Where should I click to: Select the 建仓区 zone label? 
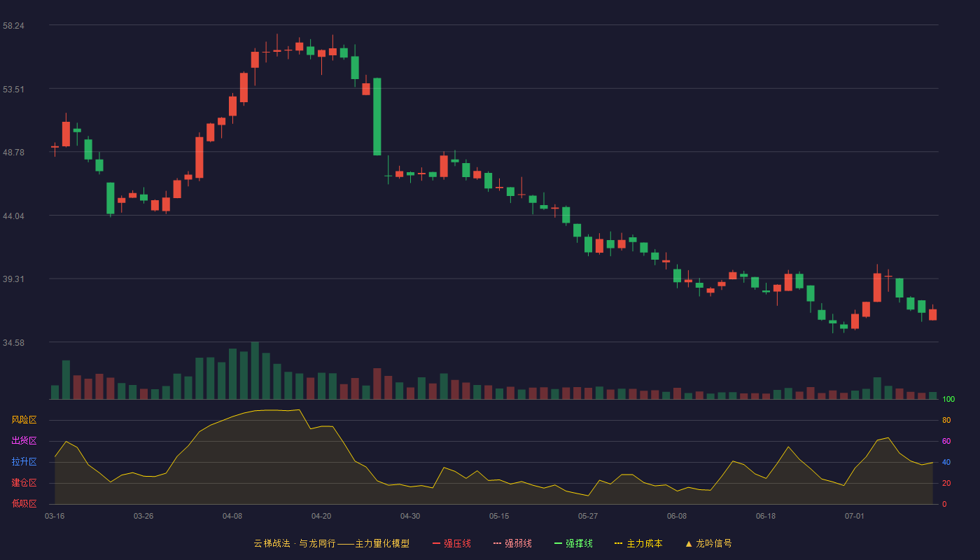tap(24, 483)
